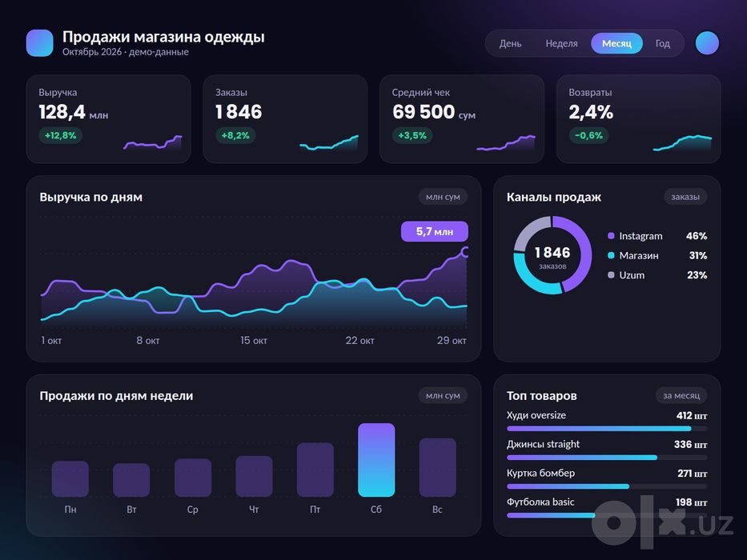This screenshot has height=560, width=747.
Task: Click the Худи oversize progress bar
Action: pos(607,429)
